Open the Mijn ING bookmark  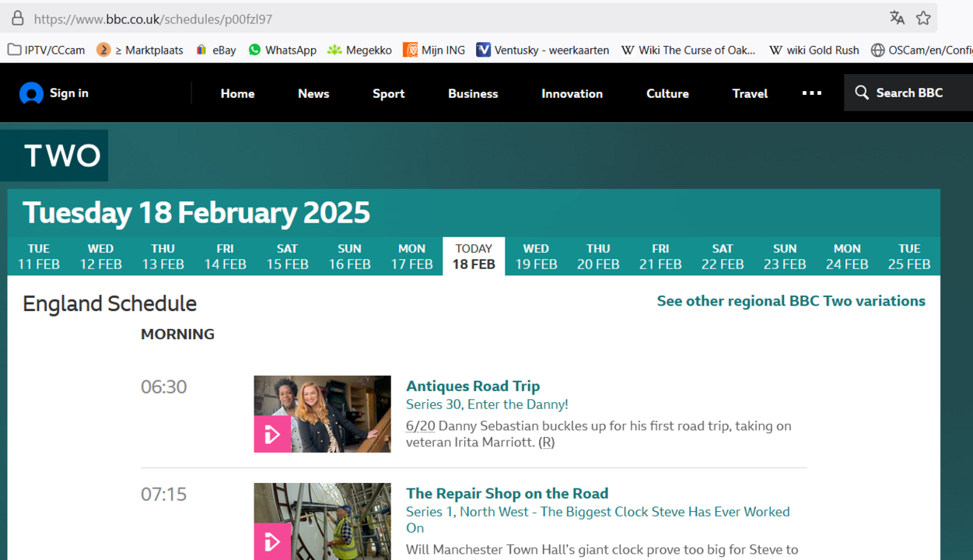coord(434,50)
